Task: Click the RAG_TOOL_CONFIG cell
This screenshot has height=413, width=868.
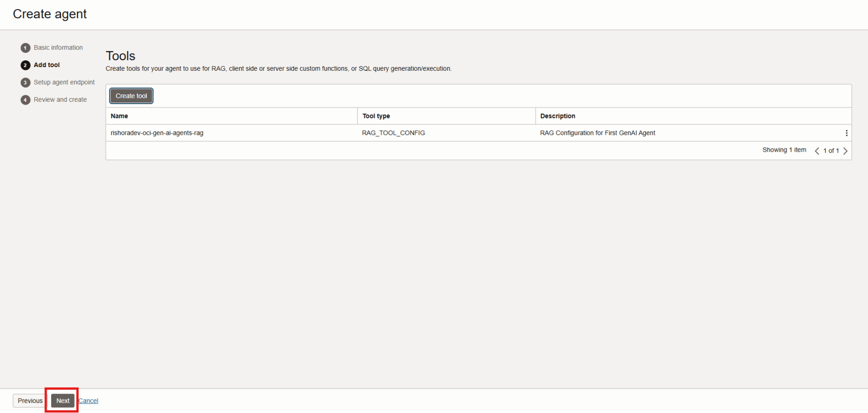Action: [393, 133]
